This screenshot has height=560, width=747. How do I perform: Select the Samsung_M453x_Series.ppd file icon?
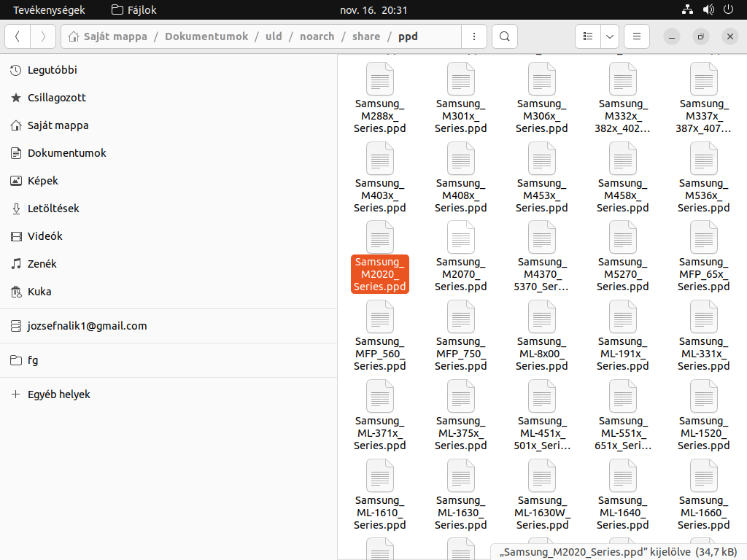tap(542, 158)
